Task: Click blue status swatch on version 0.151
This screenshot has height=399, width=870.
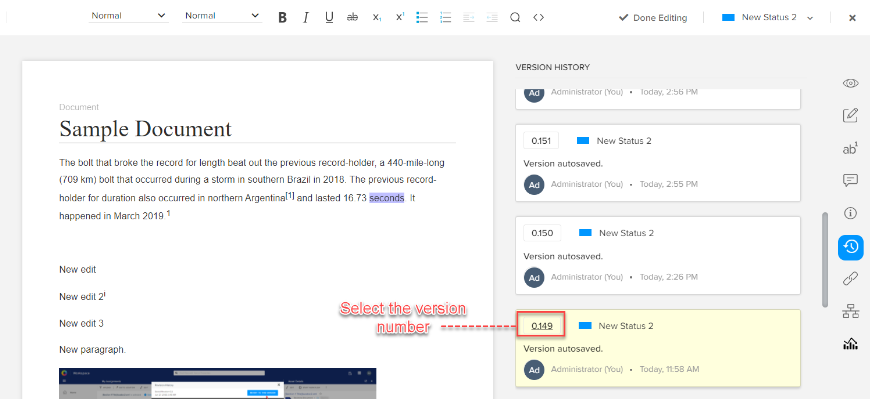Action: click(583, 141)
